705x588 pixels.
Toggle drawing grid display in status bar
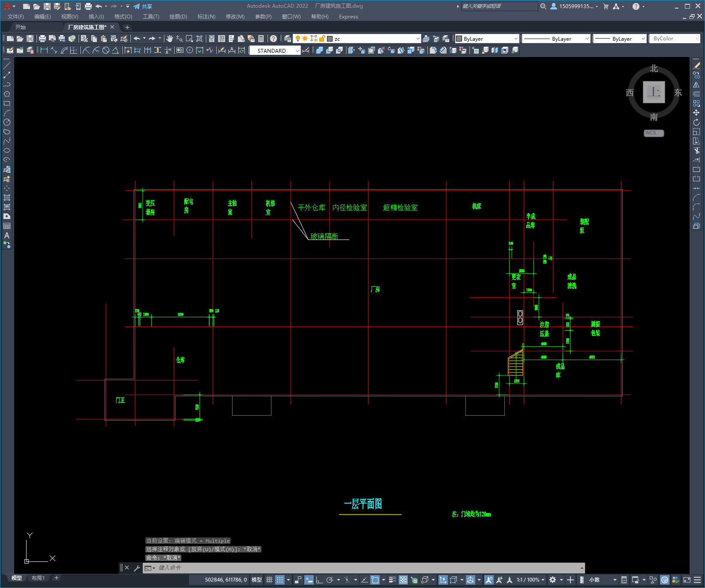click(x=269, y=580)
